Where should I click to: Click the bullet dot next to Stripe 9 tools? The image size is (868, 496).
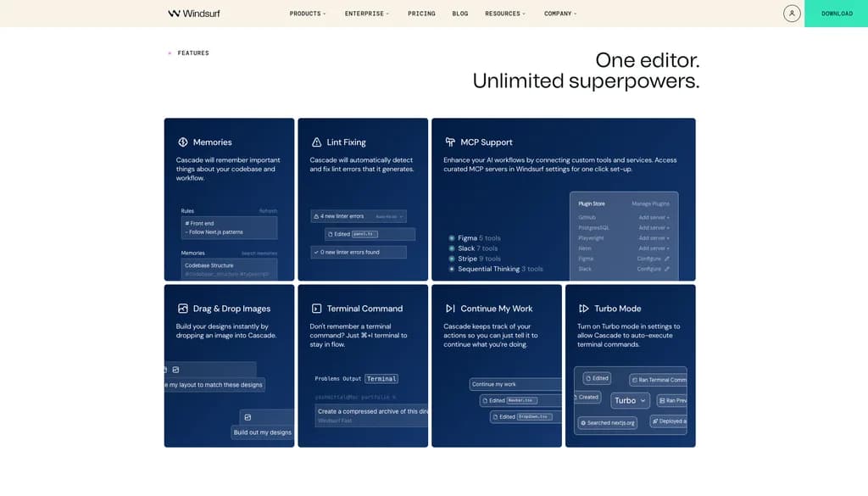point(452,259)
